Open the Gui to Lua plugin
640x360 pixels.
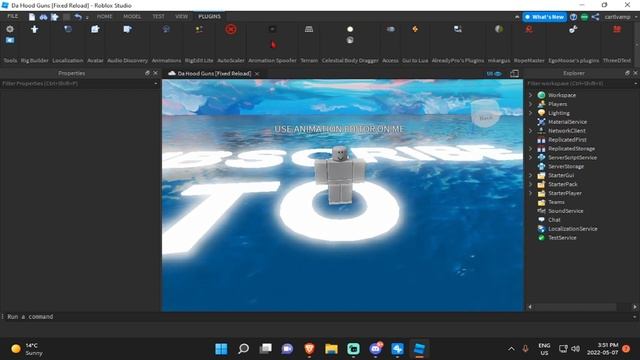pos(415,29)
